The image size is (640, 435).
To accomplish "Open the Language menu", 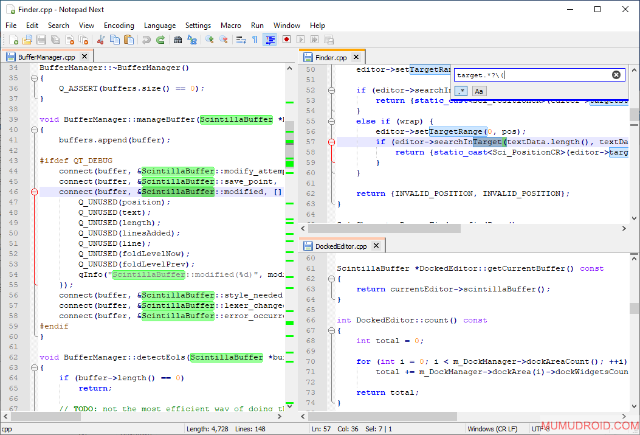I will (x=160, y=25).
